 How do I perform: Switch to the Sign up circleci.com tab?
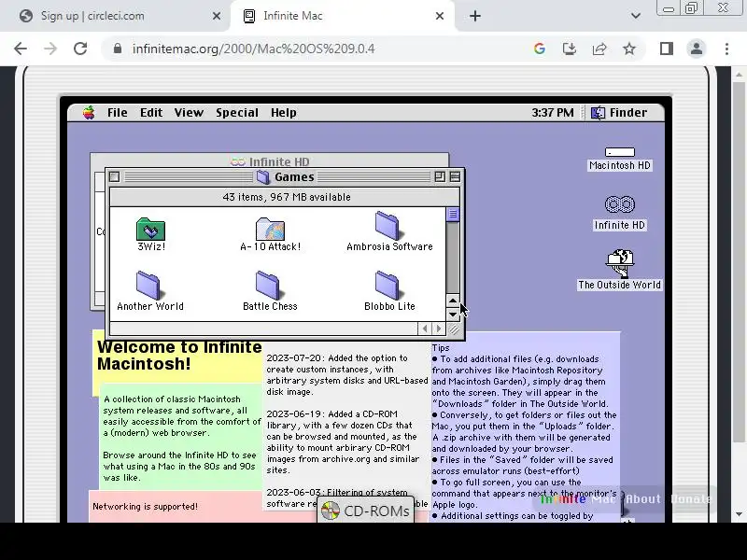(x=114, y=16)
